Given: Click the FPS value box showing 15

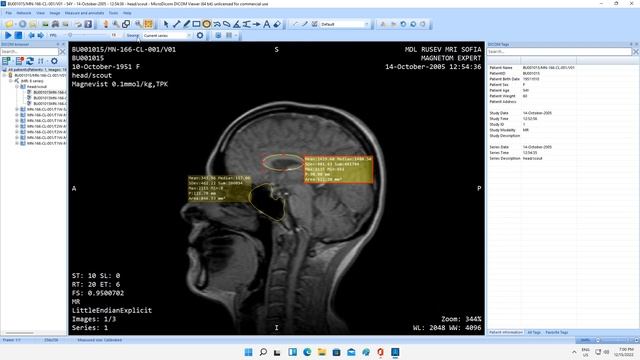Looking at the screenshot, I should [x=114, y=36].
